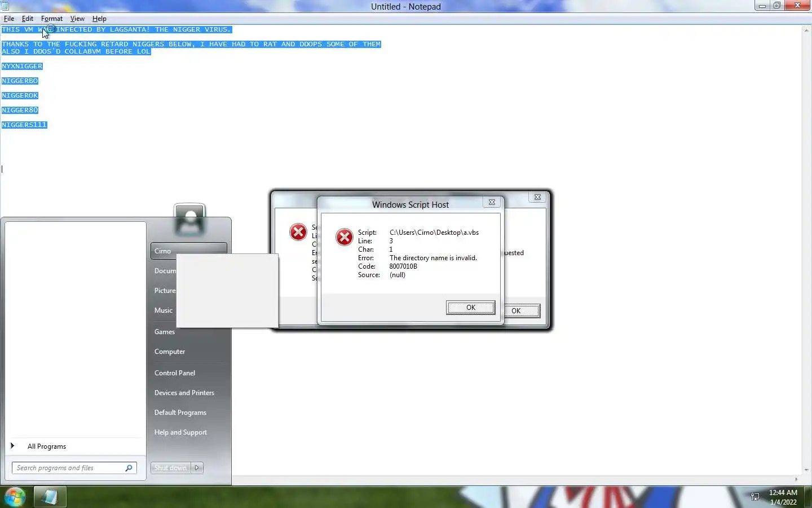The height and width of the screenshot is (508, 812).
Task: Click the Notepad taskbar button
Action: click(x=50, y=497)
